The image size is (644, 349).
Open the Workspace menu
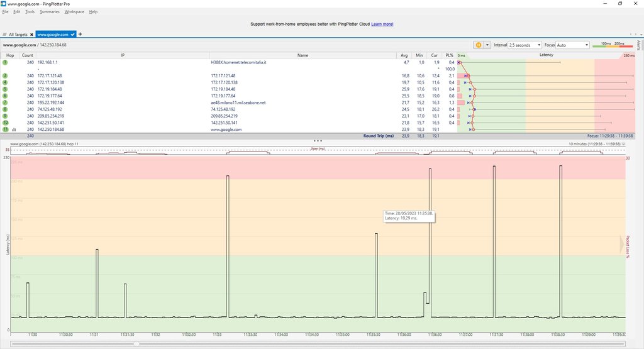click(74, 12)
